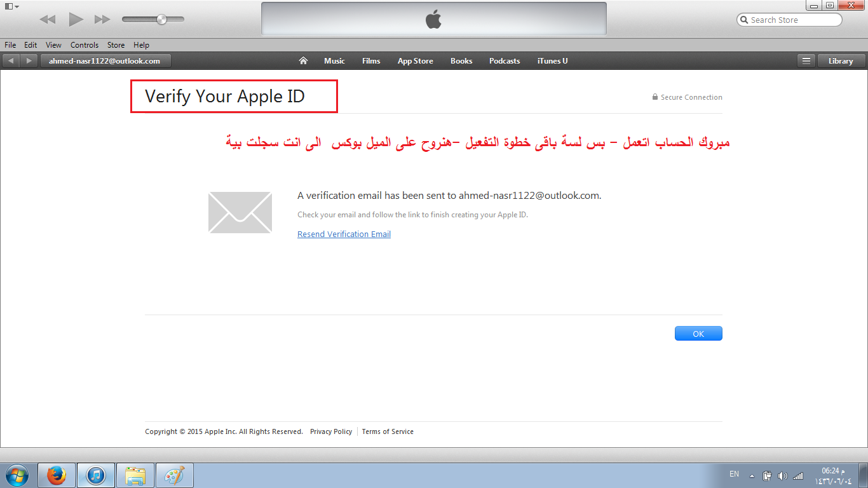Image resolution: width=868 pixels, height=488 pixels.
Task: Click the magnifier icon in search box
Action: coord(744,20)
